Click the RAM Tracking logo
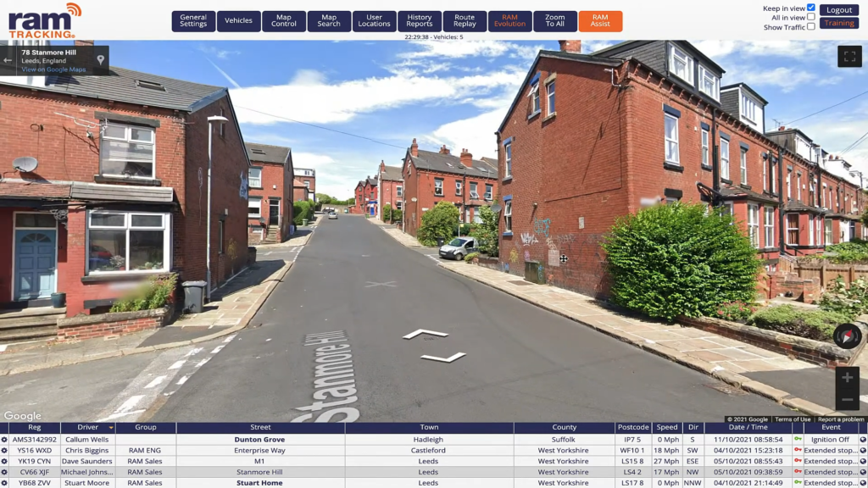Viewport: 868px width, 488px height. pyautogui.click(x=45, y=20)
